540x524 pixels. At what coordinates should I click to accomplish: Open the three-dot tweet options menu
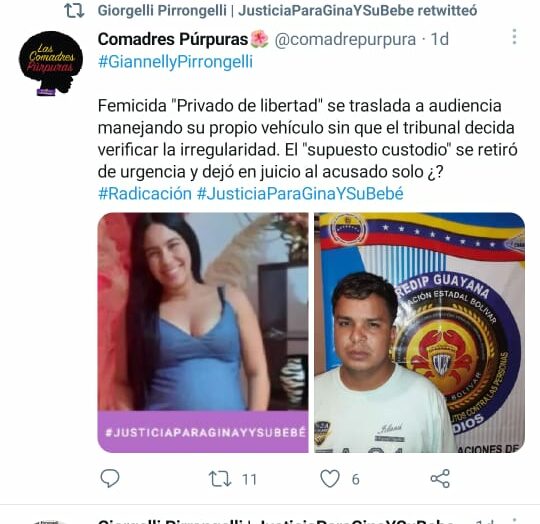[x=514, y=36]
